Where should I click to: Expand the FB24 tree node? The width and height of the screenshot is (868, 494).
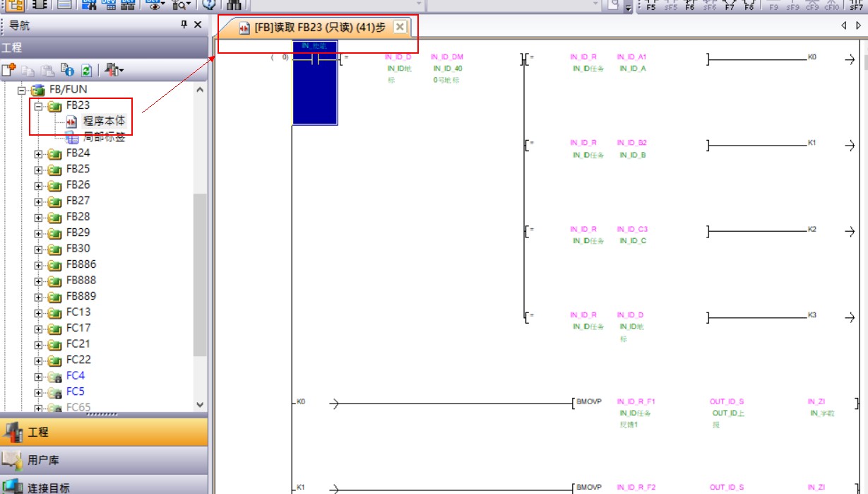[x=39, y=153]
